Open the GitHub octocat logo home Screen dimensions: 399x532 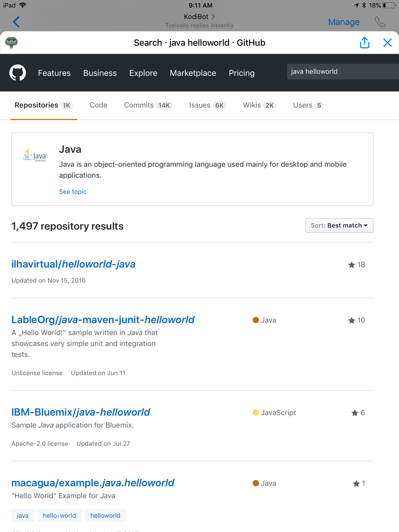click(x=18, y=73)
